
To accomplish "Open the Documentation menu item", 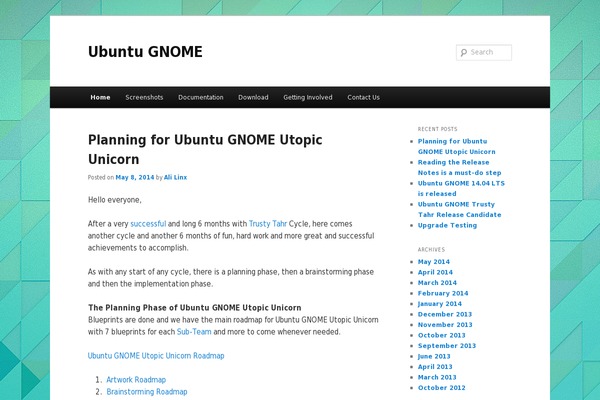I will tap(201, 97).
